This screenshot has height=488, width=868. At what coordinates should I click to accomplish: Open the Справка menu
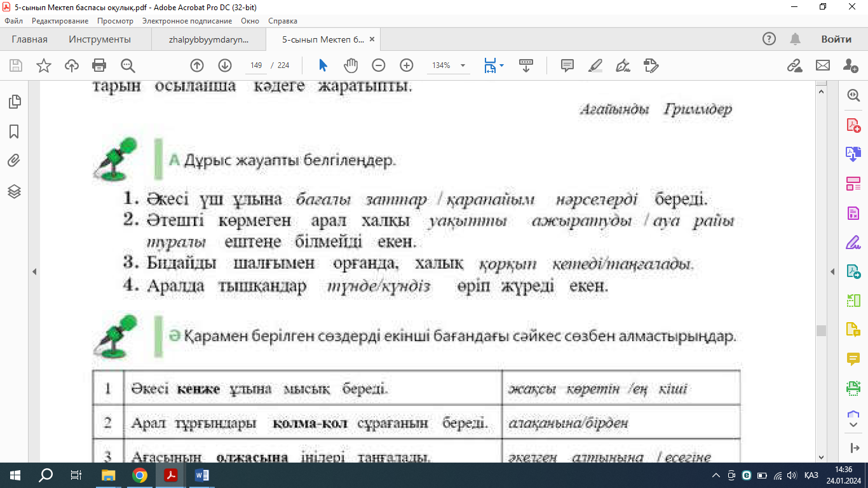283,21
